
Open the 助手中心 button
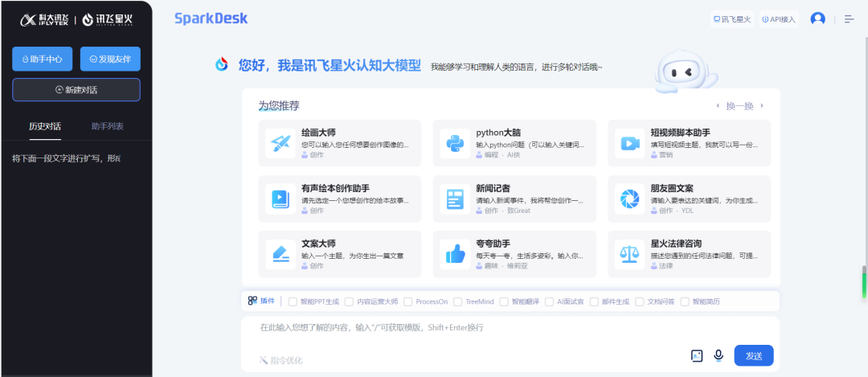(42, 59)
